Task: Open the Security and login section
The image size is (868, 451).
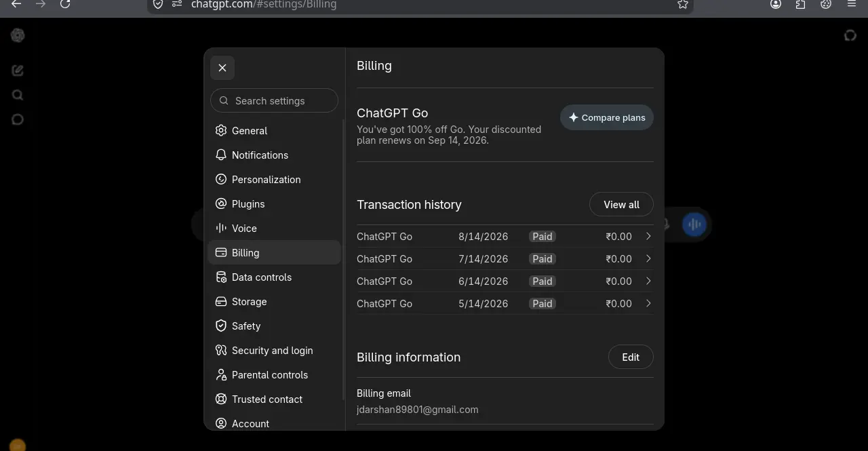Action: pyautogui.click(x=274, y=351)
